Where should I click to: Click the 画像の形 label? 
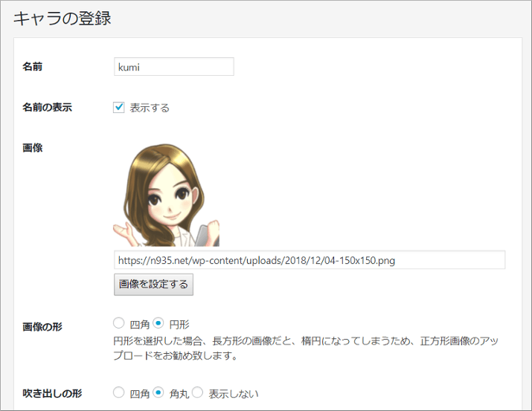pyautogui.click(x=42, y=326)
